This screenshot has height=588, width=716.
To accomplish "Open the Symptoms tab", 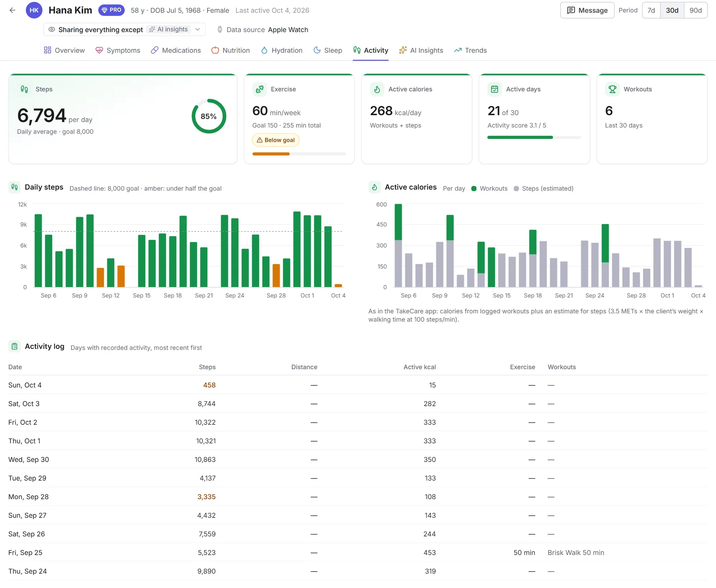I will point(118,50).
